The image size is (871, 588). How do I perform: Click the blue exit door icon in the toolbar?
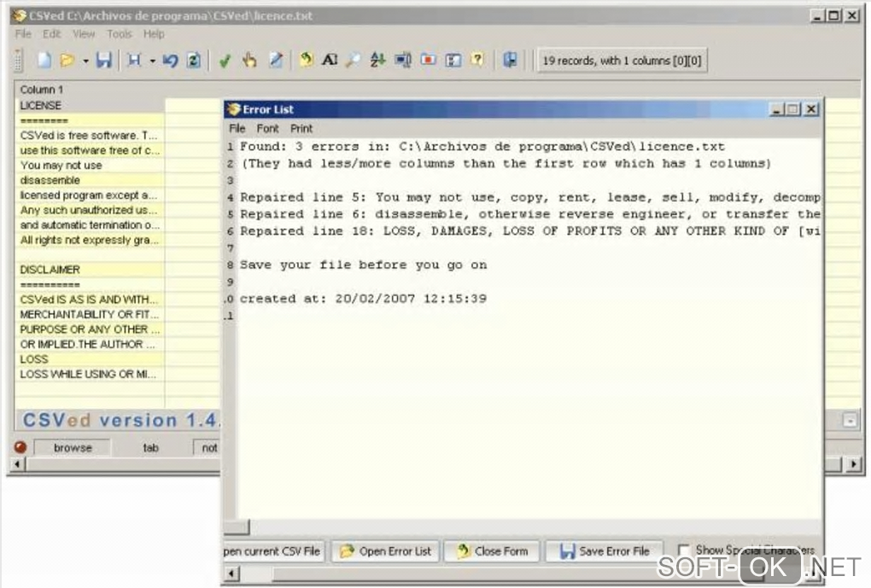[x=510, y=60]
